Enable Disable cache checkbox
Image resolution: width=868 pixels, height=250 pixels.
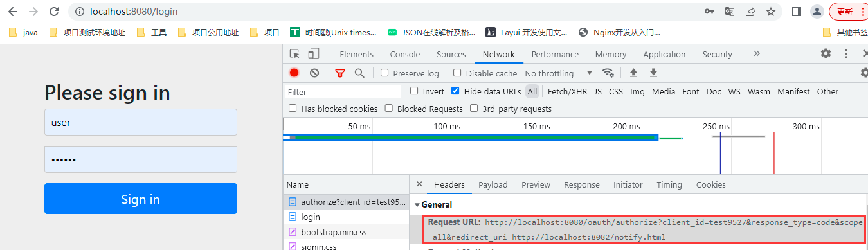457,73
